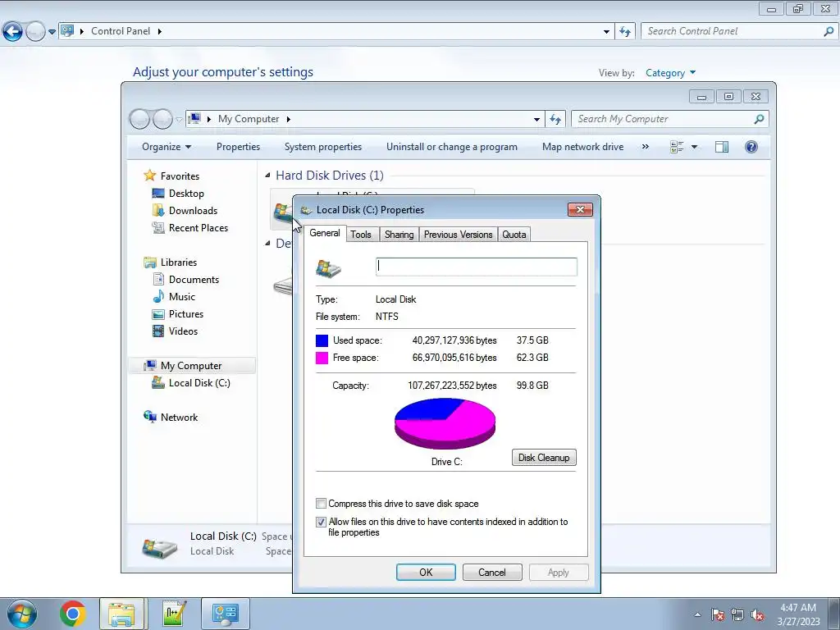Select My Computer in navigation pane
This screenshot has height=630, width=840.
[x=190, y=365]
